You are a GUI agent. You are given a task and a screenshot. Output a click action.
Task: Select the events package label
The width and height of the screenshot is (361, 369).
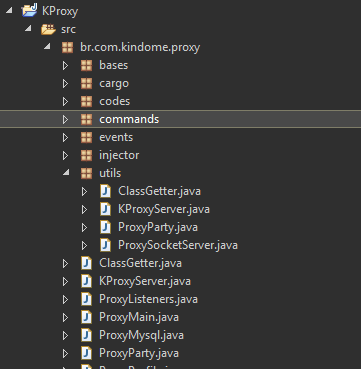coord(116,137)
